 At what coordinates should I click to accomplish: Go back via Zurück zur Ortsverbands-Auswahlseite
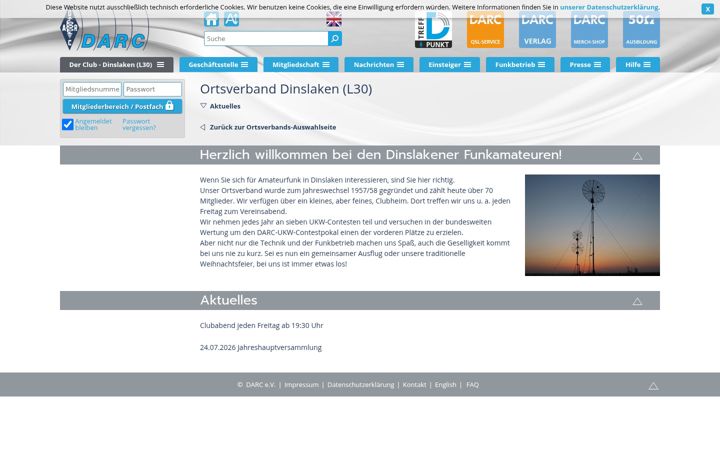273,127
